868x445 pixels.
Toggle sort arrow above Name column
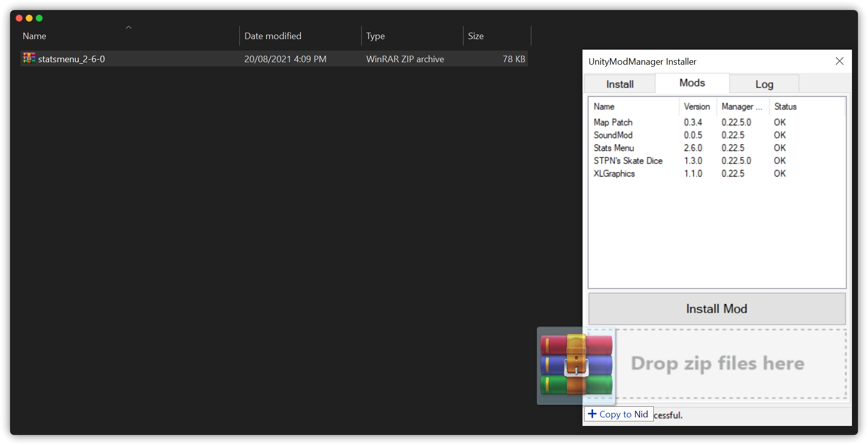tap(128, 27)
